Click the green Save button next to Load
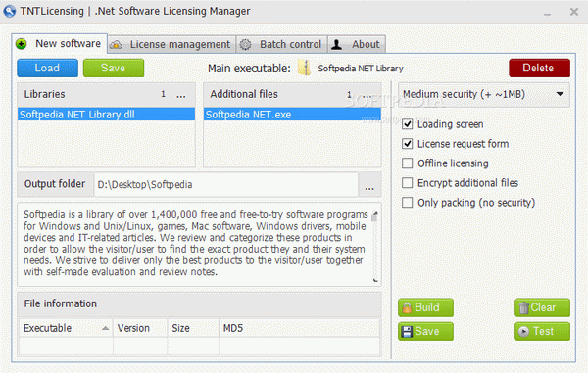Screen dimensions: 588x373 (x=114, y=68)
